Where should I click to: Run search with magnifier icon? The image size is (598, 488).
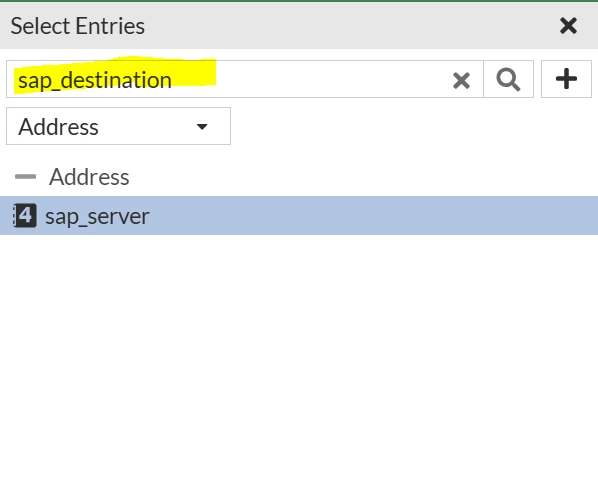[x=508, y=79]
